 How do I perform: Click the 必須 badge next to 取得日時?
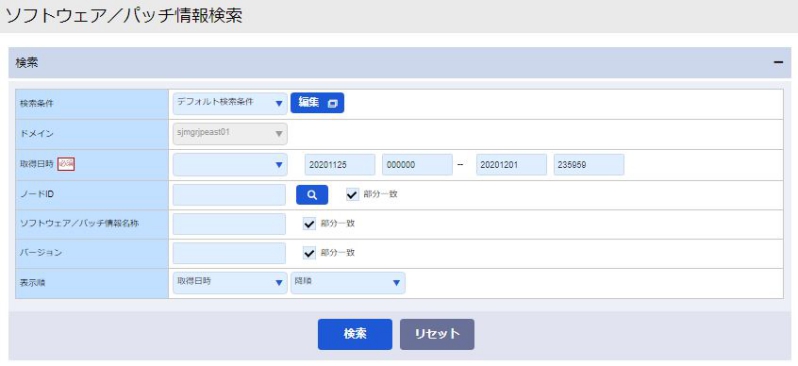click(66, 164)
